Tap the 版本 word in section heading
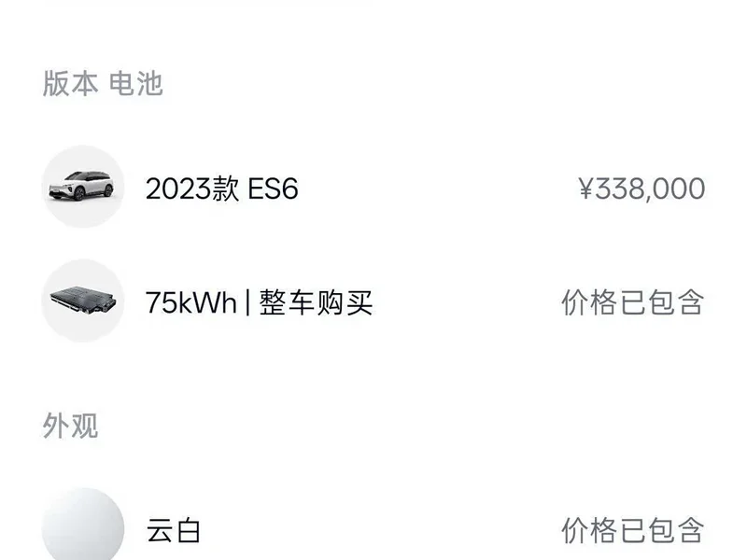Image resolution: width=747 pixels, height=560 pixels. coord(71,83)
